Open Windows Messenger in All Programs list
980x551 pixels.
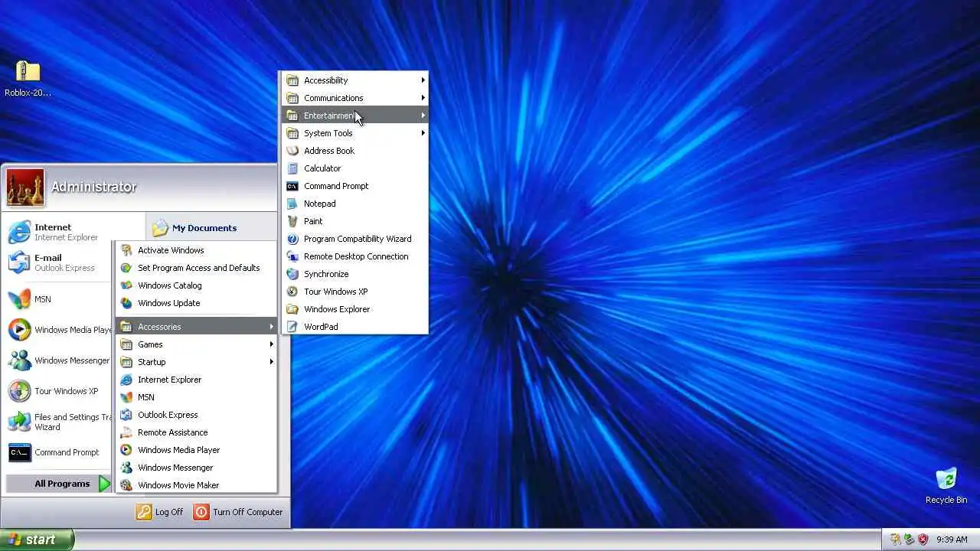coord(196,468)
